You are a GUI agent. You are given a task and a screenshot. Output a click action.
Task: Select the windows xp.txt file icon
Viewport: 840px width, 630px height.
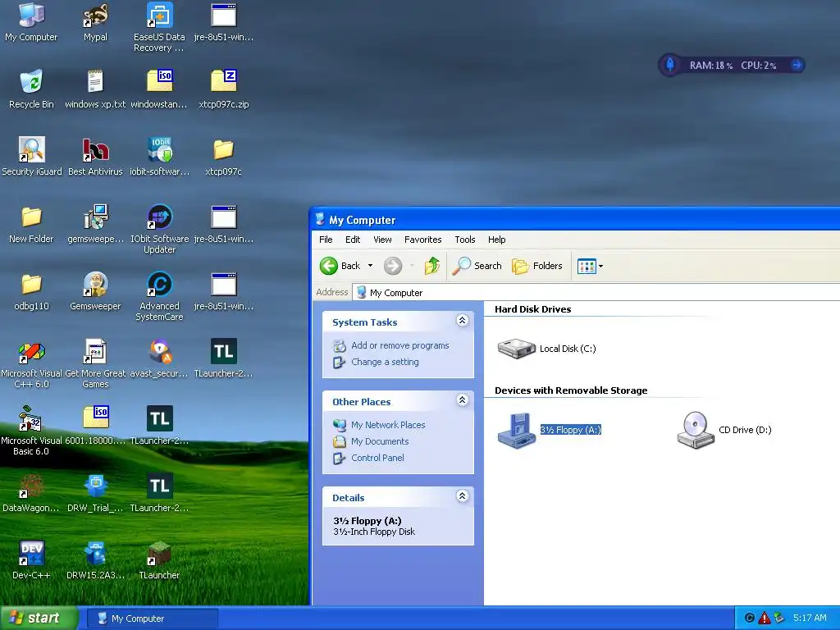pos(95,81)
